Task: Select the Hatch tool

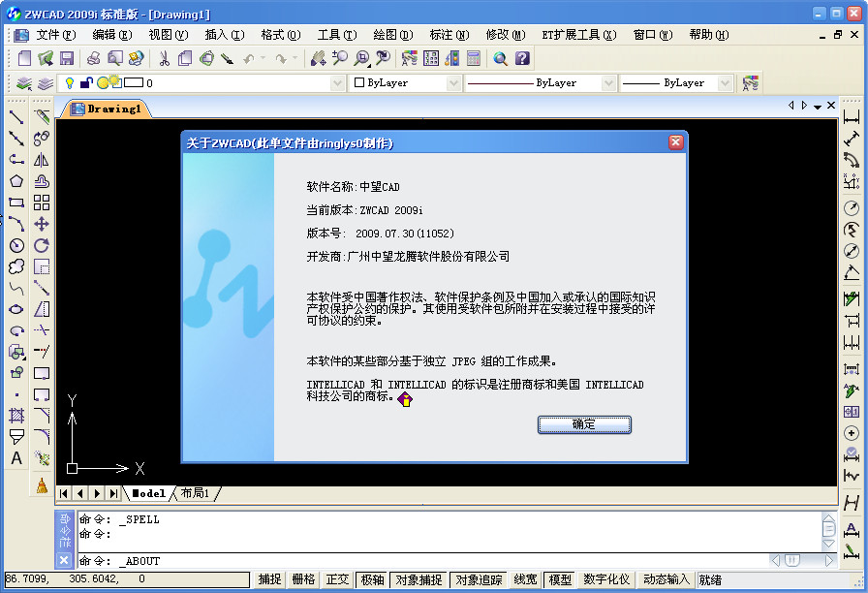Action: (x=16, y=416)
